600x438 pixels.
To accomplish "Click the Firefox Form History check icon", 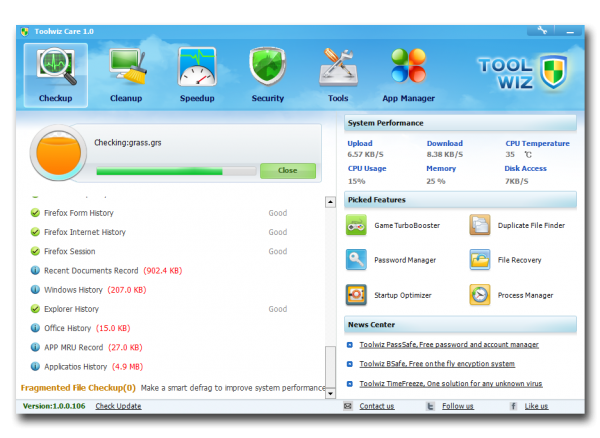I will click(35, 213).
